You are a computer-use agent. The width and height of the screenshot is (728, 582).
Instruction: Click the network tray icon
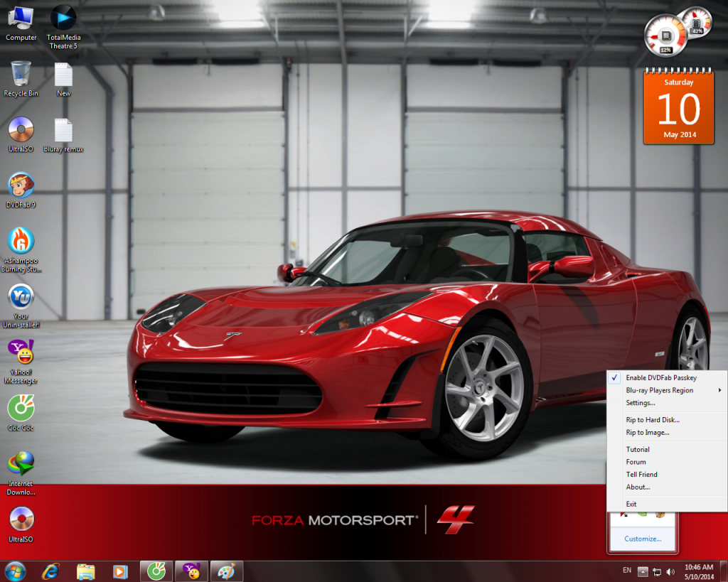click(656, 572)
